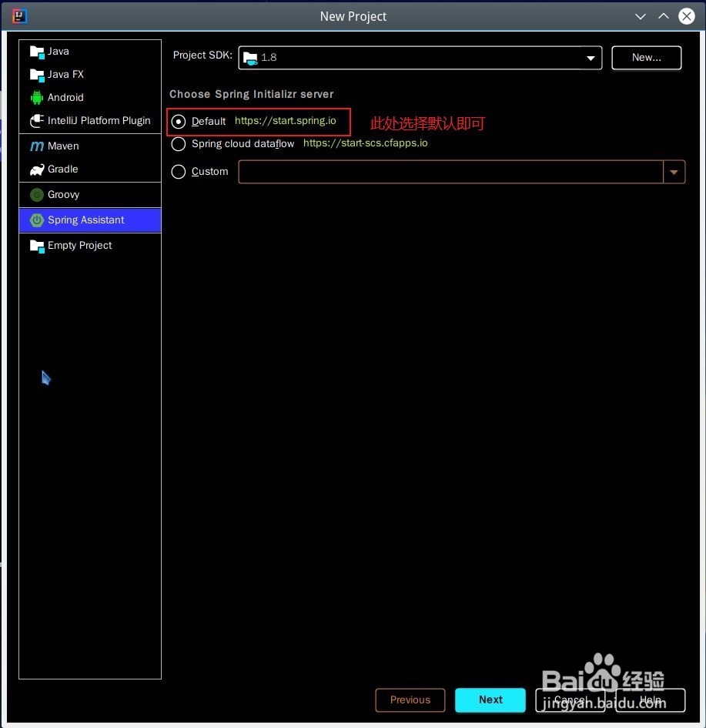Focus the Custom server URL input field
Viewport: 706px width, 728px height.
coord(451,173)
